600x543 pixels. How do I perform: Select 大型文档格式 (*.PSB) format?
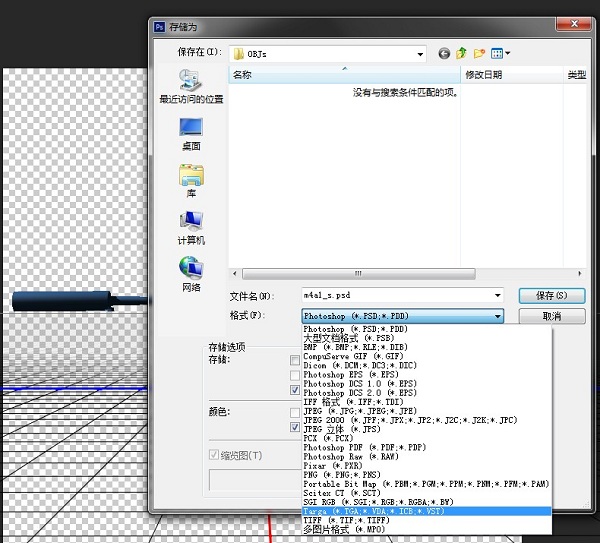(427, 338)
